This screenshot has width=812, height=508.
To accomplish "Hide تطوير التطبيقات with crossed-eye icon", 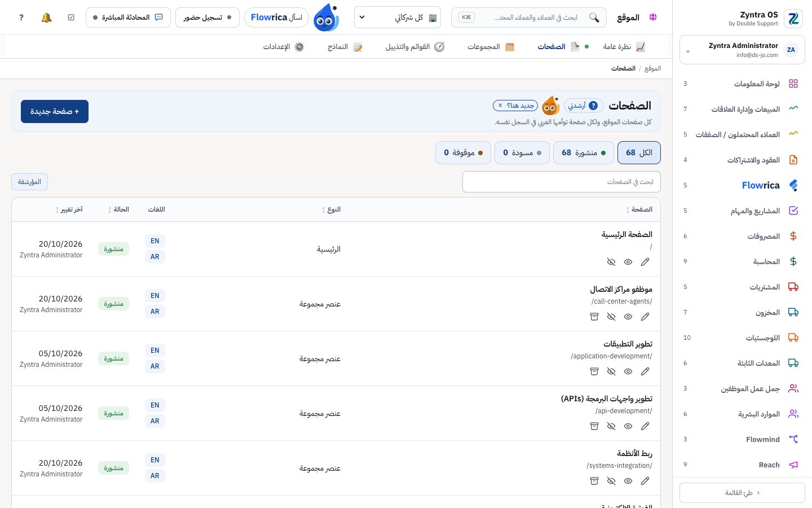I will coord(611,371).
